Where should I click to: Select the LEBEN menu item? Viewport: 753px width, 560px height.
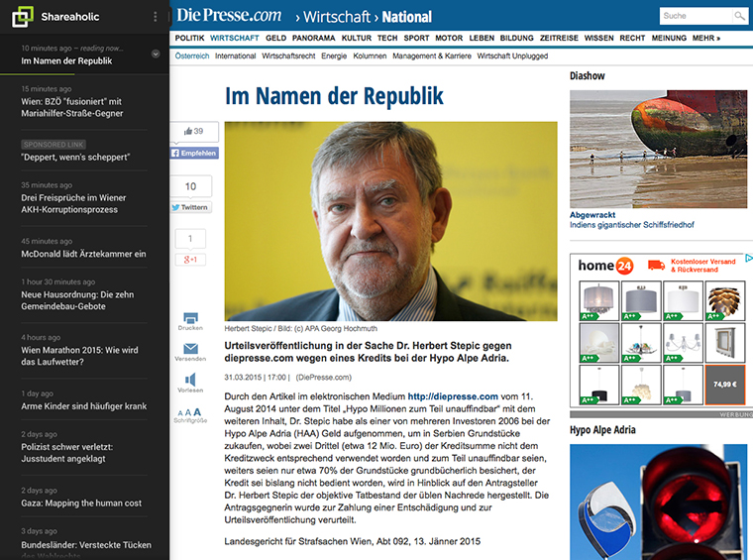coord(482,38)
